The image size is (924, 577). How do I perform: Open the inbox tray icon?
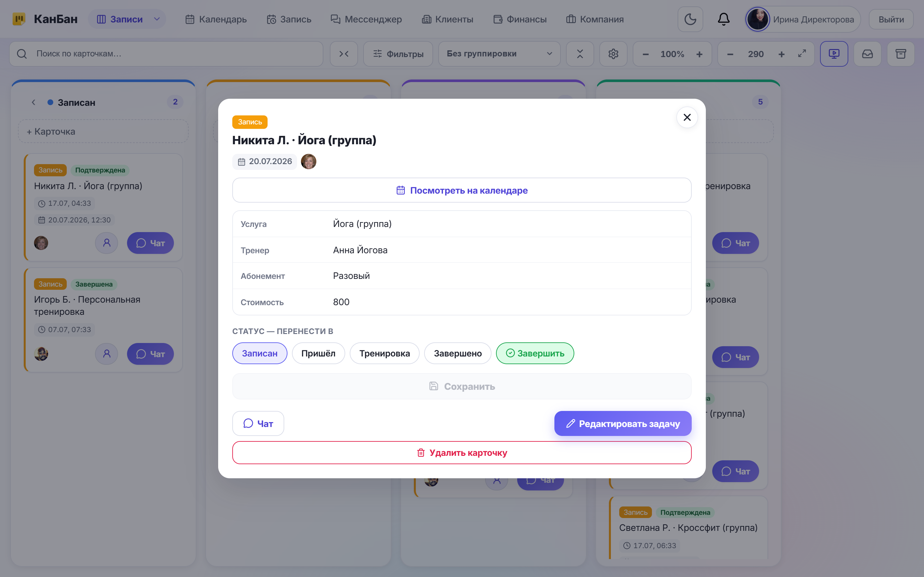point(868,54)
